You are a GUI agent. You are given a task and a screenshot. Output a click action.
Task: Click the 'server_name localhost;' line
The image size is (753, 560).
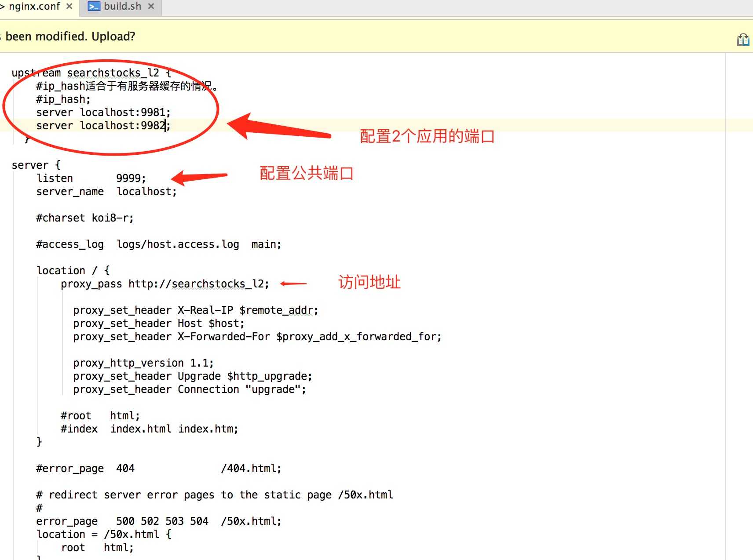point(106,192)
